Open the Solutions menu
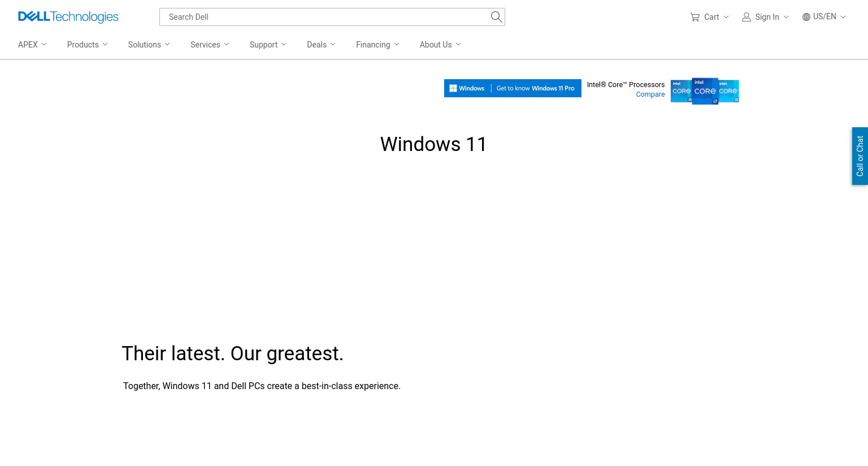The image size is (868, 466). pos(149,45)
